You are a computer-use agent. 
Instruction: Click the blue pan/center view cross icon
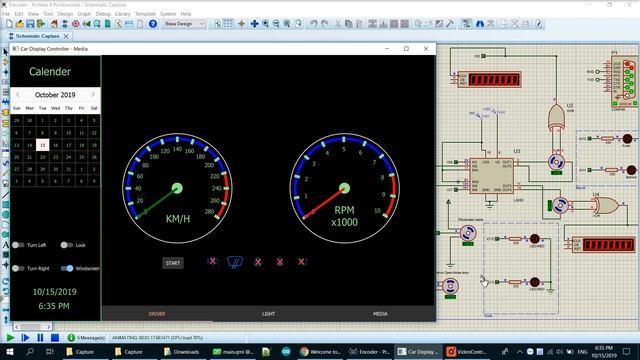point(254,24)
